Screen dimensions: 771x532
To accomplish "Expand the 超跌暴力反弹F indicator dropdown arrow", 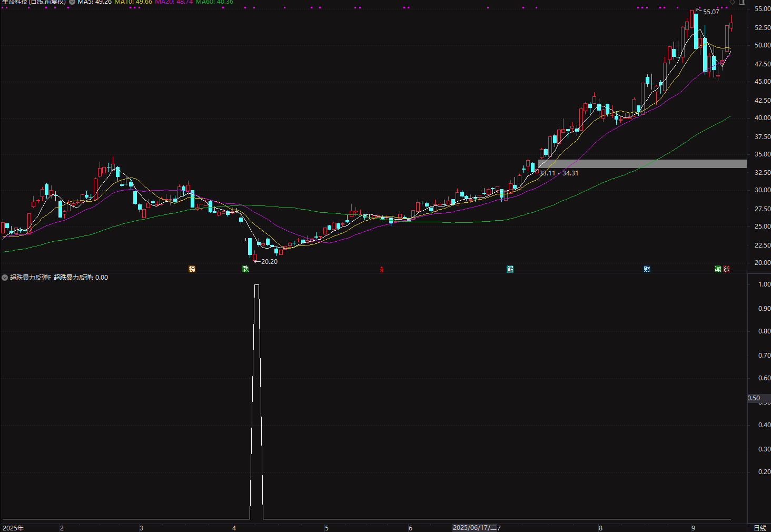I will click(x=5, y=278).
